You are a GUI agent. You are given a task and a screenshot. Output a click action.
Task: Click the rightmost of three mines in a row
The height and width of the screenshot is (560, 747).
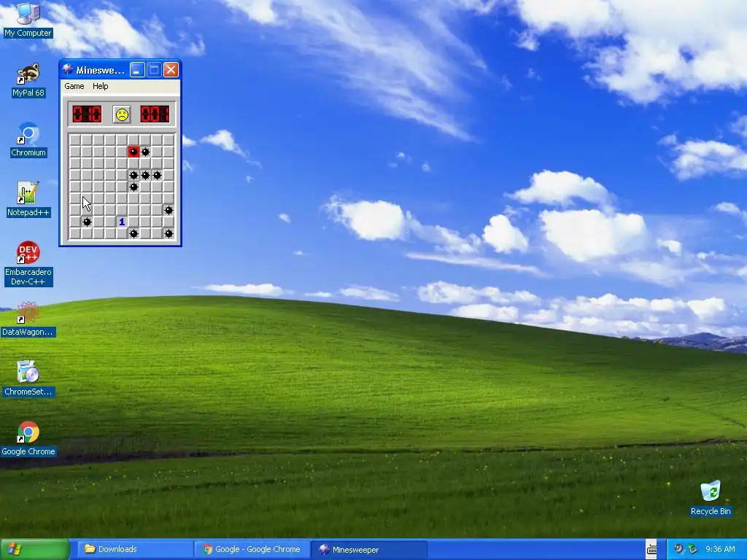point(158,175)
